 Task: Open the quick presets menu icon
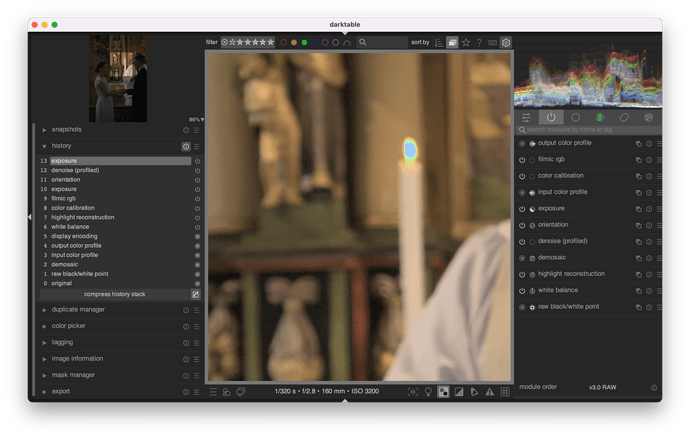coord(213,392)
